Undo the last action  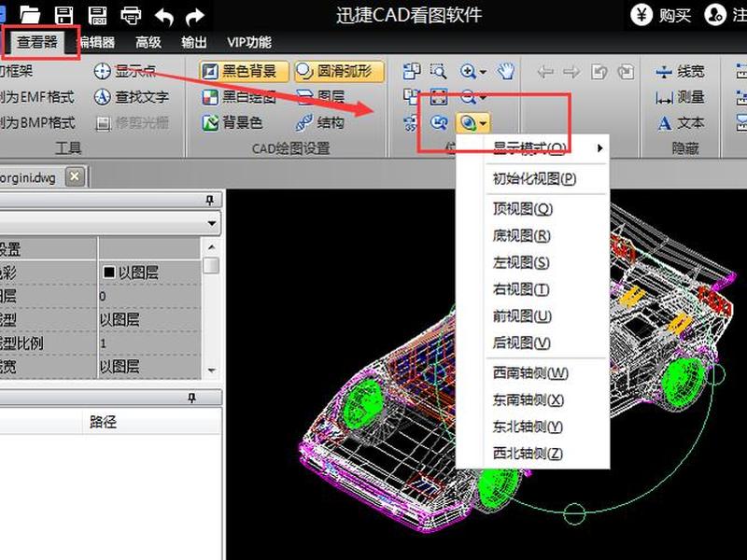point(164,16)
